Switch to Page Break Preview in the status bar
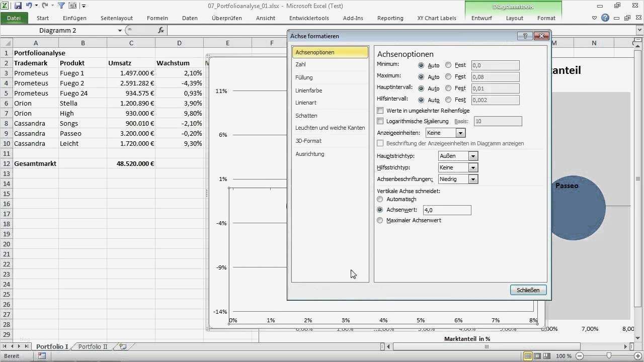The width and height of the screenshot is (644, 362). coord(547,356)
